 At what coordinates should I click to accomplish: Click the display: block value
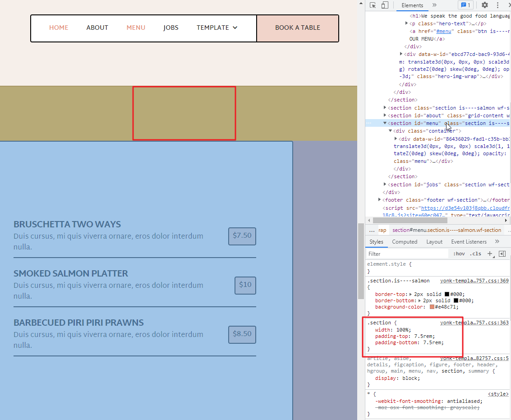[409, 378]
